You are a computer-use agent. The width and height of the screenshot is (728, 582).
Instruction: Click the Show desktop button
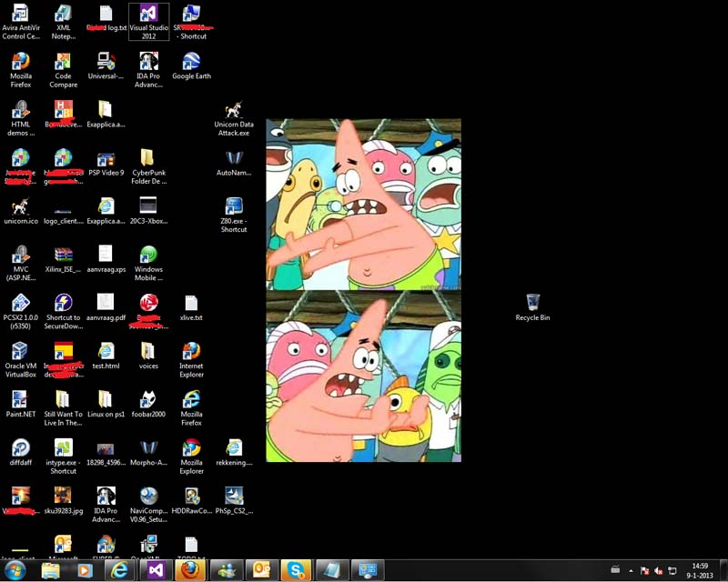tap(723, 570)
